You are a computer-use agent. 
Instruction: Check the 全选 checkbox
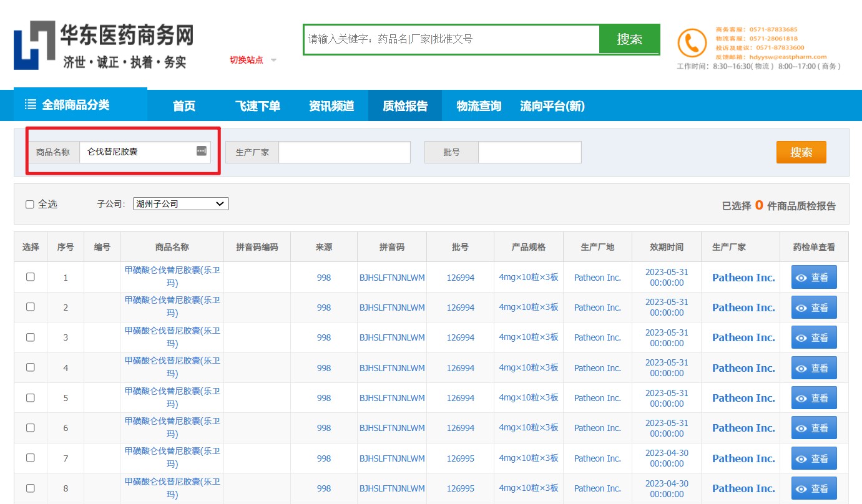[30, 204]
